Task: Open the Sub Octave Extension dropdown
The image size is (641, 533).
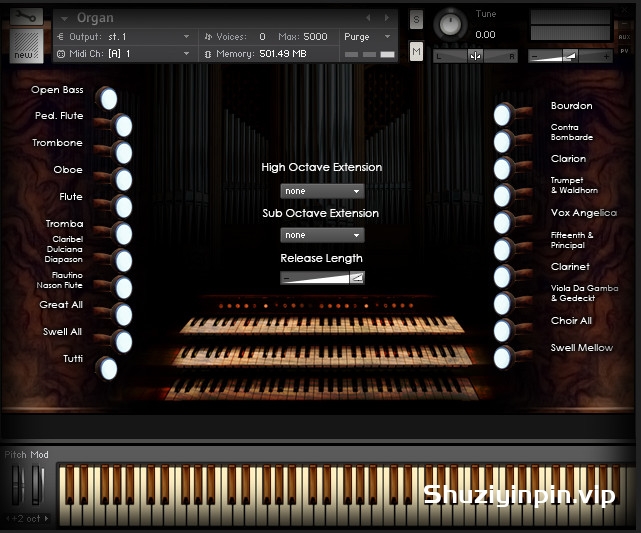Action: [x=322, y=235]
